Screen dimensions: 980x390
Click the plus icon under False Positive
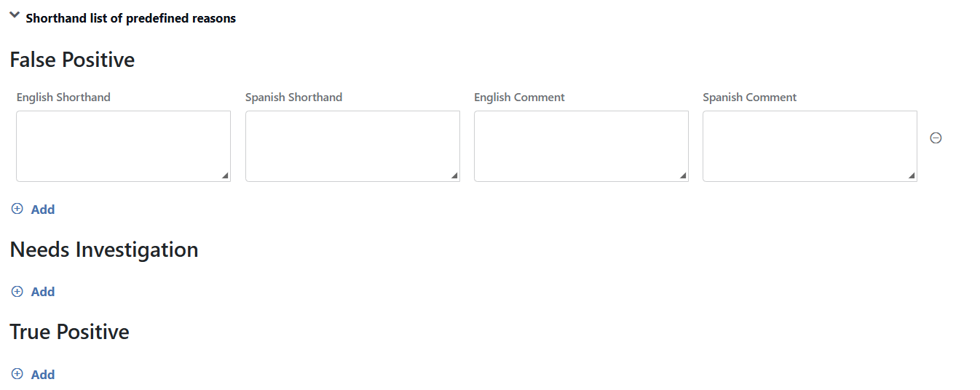tap(17, 209)
